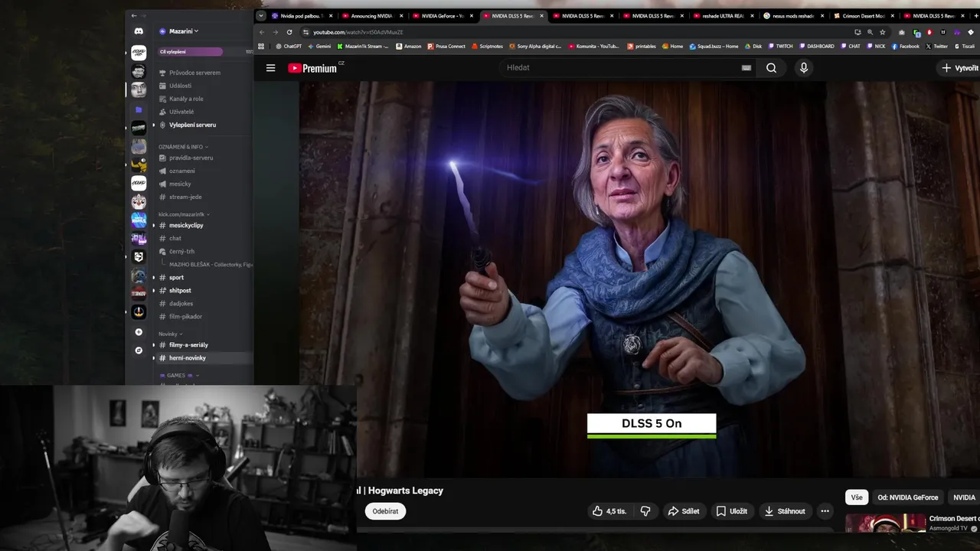Screen dimensions: 980x551
Task: Collapse the OZNÁMENÍ & INFO category
Action: (x=183, y=146)
